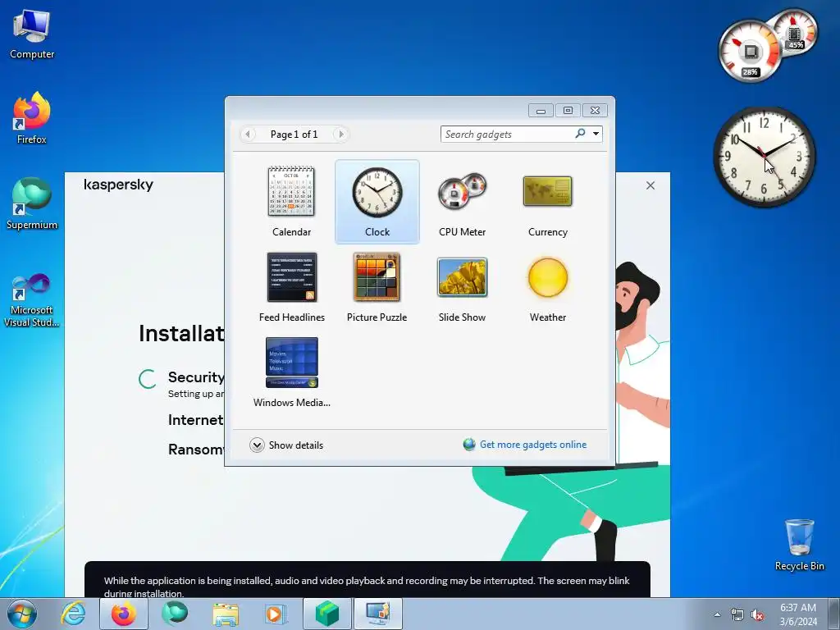Click the network tray icon
This screenshot has width=840, height=630.
tap(737, 614)
